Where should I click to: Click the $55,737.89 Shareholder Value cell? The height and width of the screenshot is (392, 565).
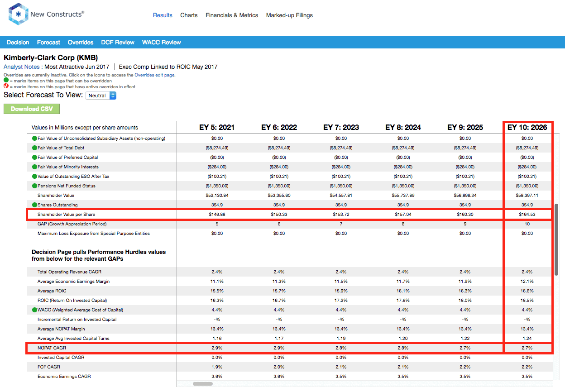click(403, 196)
